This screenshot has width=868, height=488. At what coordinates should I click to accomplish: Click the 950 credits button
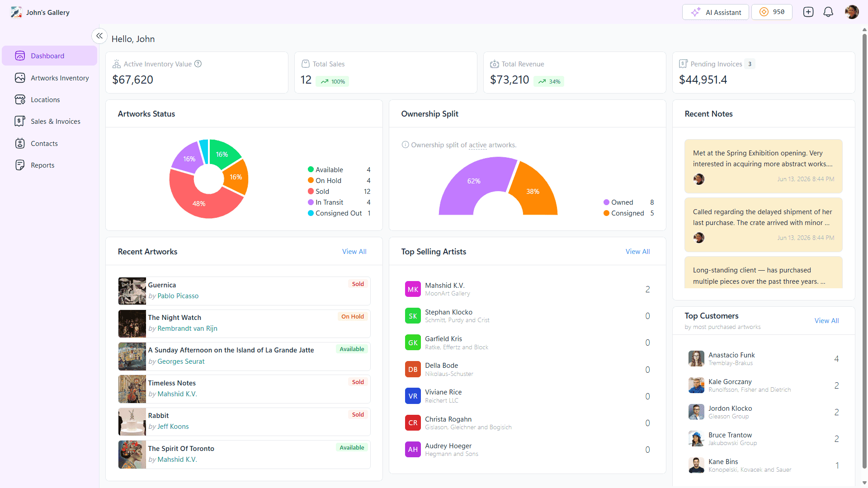772,12
